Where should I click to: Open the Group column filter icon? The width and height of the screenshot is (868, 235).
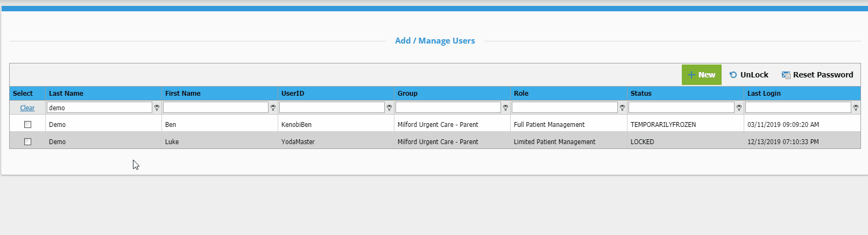[x=505, y=108]
